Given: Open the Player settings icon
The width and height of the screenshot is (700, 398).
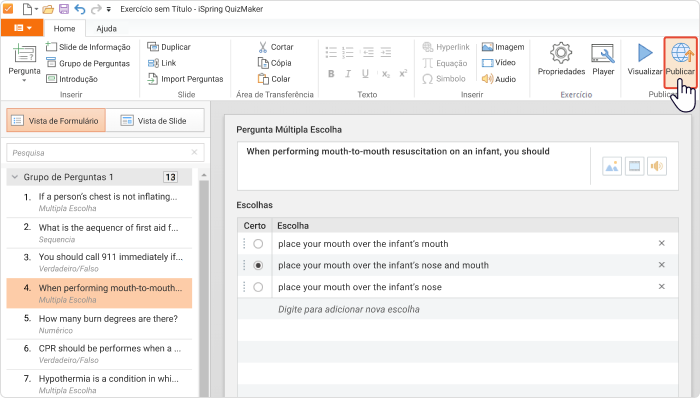Looking at the screenshot, I should pos(603,53).
